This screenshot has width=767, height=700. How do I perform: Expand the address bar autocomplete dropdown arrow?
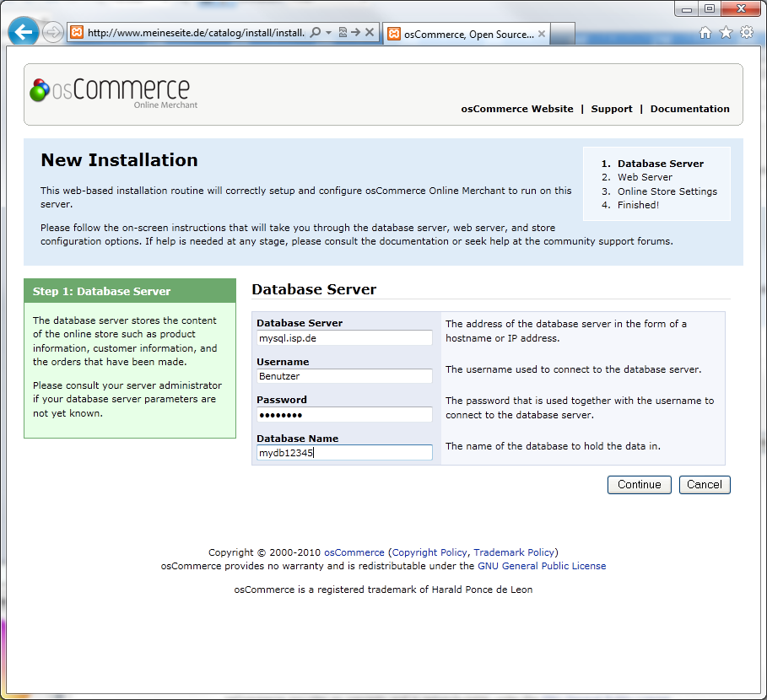(x=328, y=33)
